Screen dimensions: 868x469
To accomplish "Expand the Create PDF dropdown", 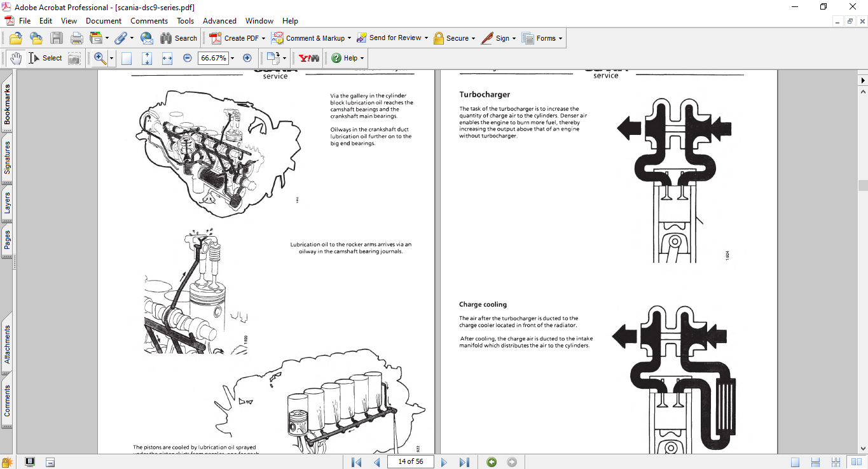I will [x=263, y=38].
